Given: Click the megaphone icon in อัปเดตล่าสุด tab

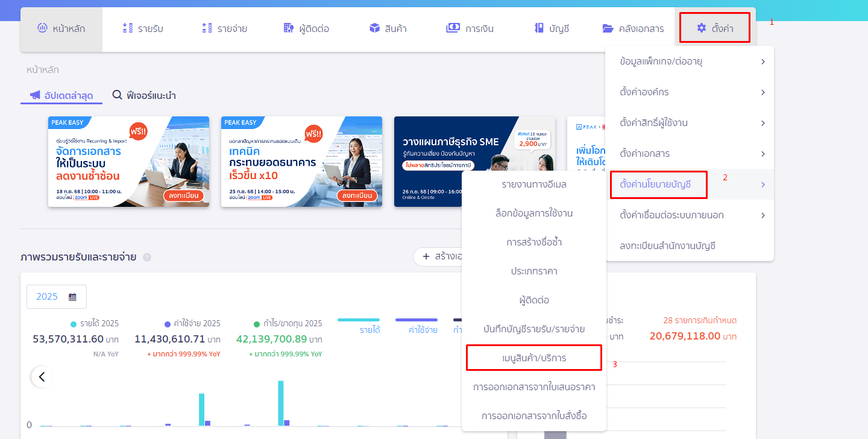Looking at the screenshot, I should [35, 95].
